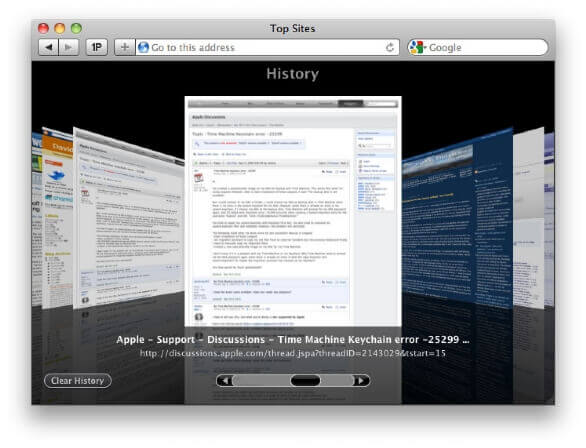This screenshot has width=586, height=448.
Task: Add bookmark with the plus button
Action: tap(125, 47)
